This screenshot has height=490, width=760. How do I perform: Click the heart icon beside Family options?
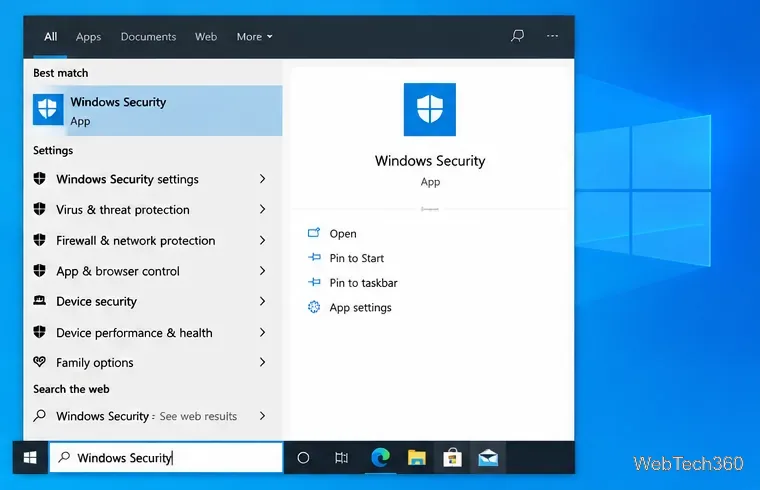click(x=40, y=362)
